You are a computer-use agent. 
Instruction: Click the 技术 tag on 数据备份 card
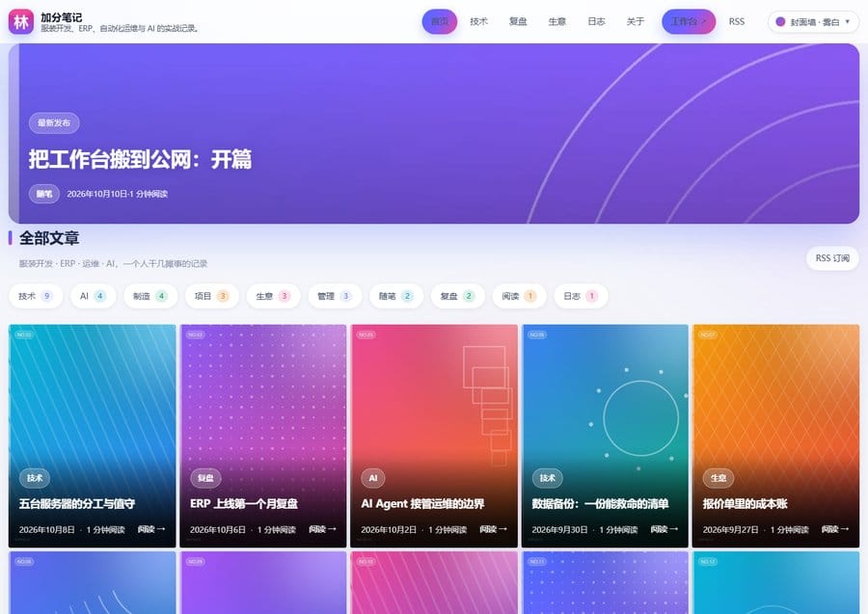tap(548, 478)
